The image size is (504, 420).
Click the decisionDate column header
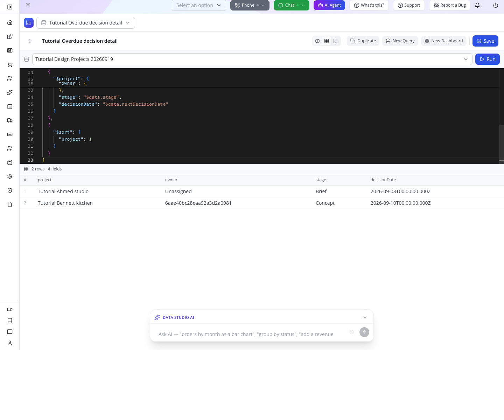(x=383, y=180)
